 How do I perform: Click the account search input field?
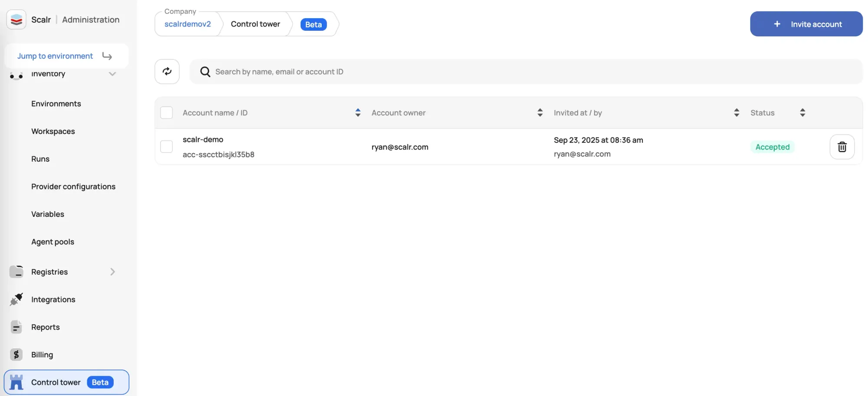click(521, 72)
